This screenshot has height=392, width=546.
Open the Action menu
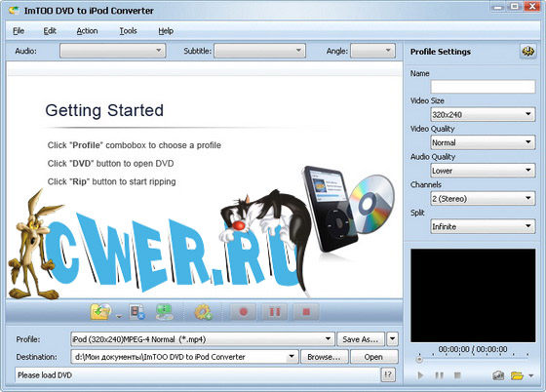point(87,31)
